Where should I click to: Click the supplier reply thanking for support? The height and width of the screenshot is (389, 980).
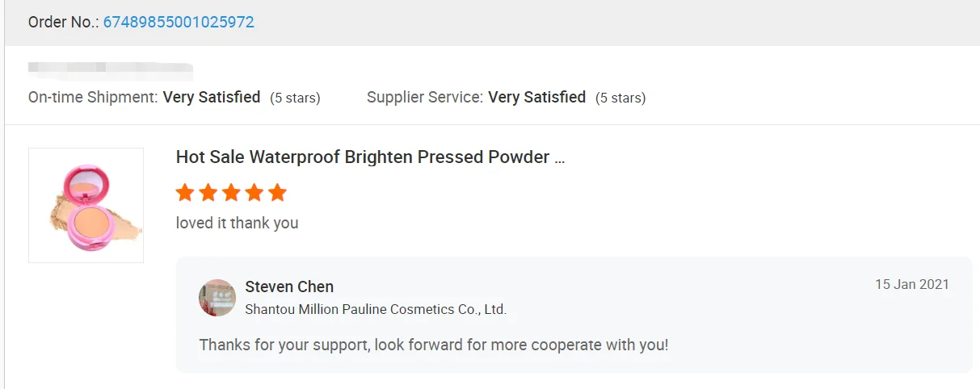tap(434, 345)
